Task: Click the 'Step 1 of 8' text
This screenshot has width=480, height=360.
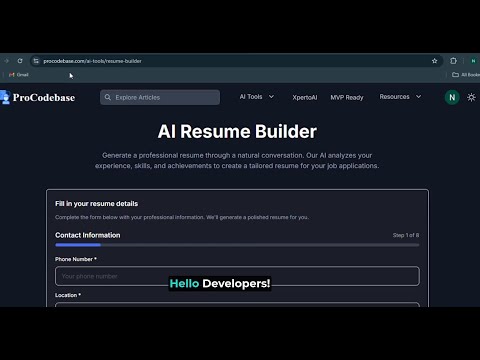Action: point(406,235)
